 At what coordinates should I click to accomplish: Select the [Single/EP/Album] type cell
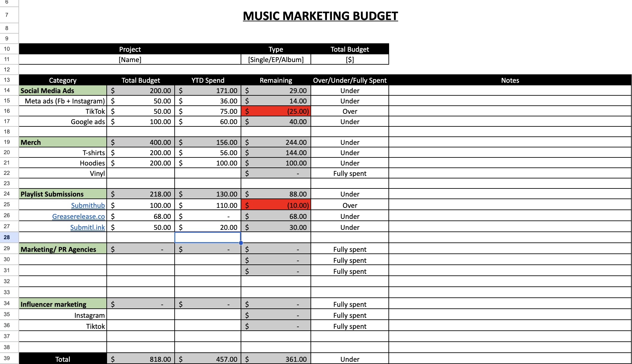[x=276, y=59]
